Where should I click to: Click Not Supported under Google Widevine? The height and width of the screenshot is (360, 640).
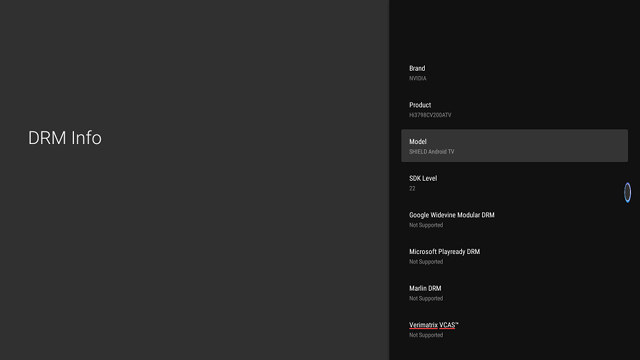[426, 225]
